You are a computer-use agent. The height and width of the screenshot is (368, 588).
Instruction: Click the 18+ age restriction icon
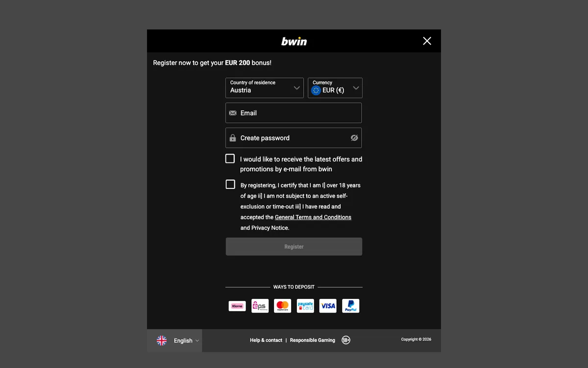346,340
